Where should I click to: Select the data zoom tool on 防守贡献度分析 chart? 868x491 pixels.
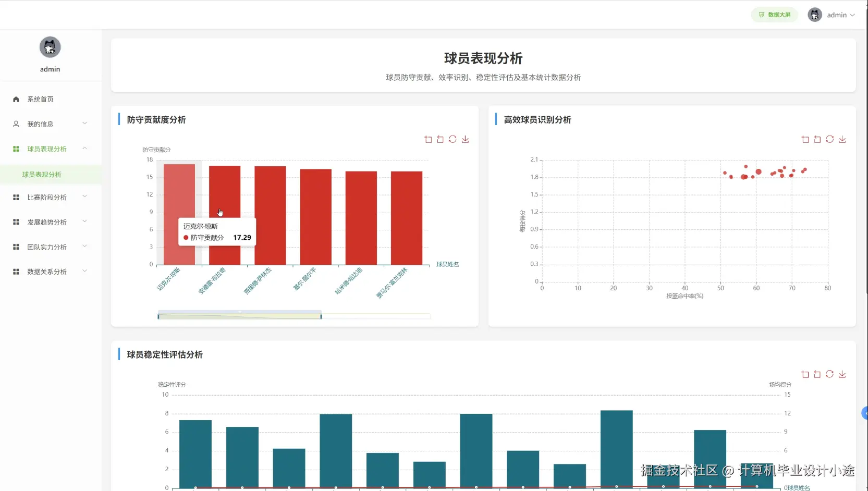pos(428,139)
